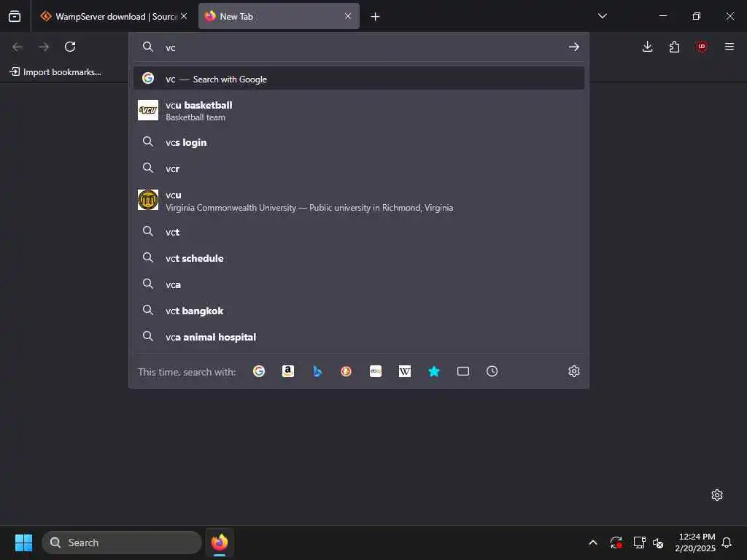This screenshot has width=747, height=560.
Task: Select the 'vca animal hospital' suggestion
Action: pyautogui.click(x=359, y=336)
